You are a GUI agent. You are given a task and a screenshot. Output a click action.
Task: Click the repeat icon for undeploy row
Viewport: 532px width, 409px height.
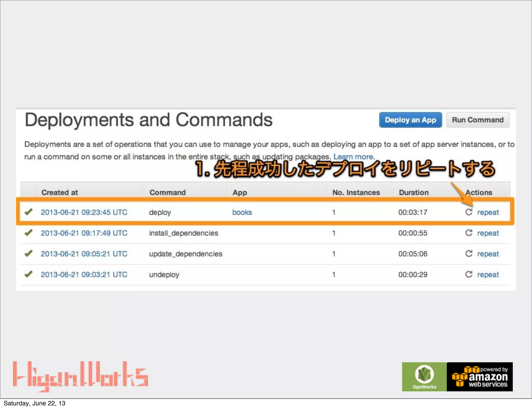click(x=469, y=274)
